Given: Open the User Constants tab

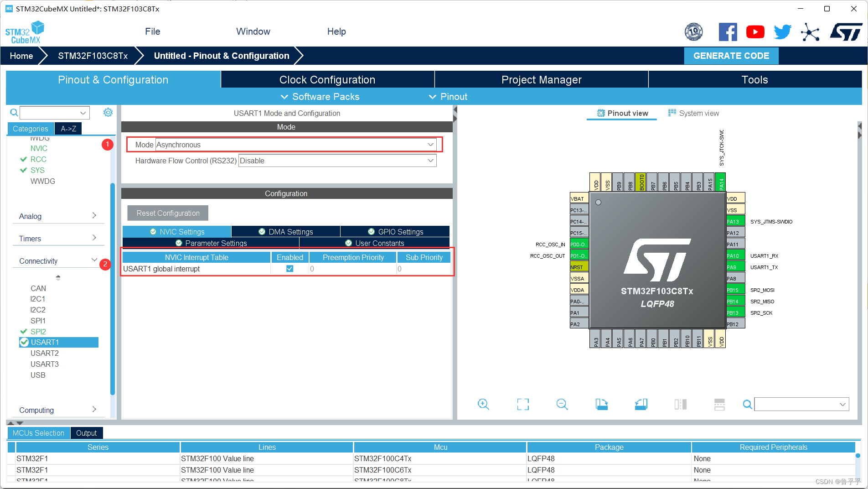Looking at the screenshot, I should 375,243.
